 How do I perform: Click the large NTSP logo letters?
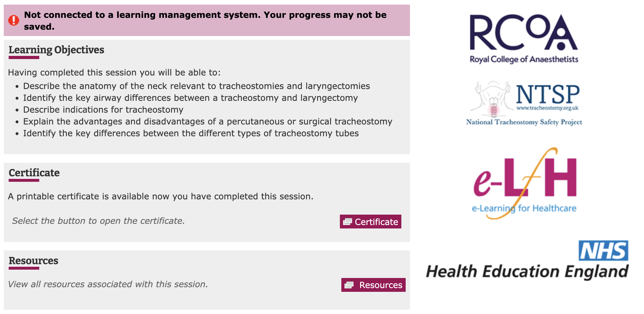click(547, 94)
